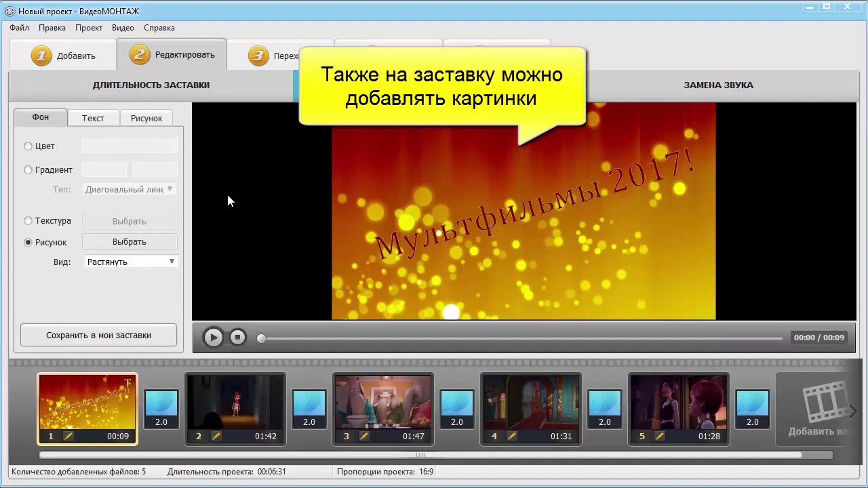The height and width of the screenshot is (488, 868).
Task: Open the gradient Тип dropdown
Action: pos(130,190)
